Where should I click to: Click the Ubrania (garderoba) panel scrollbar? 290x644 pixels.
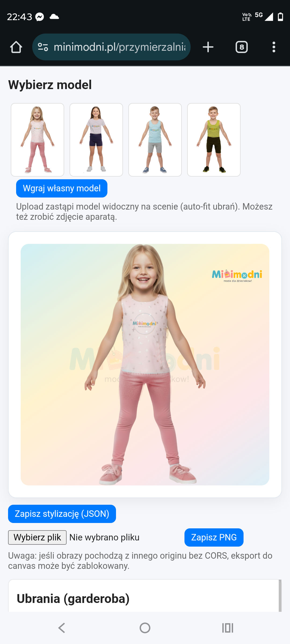(280, 596)
